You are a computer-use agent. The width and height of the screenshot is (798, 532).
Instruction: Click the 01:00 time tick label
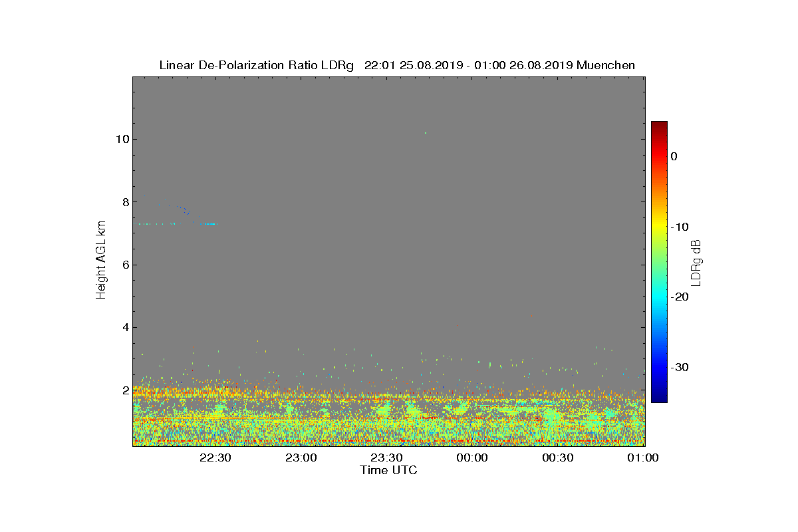[643, 458]
